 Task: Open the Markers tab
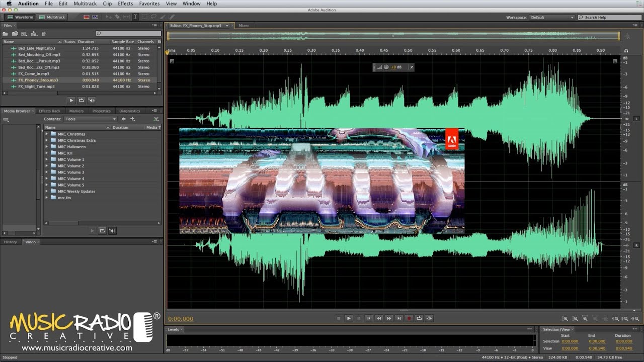[x=76, y=111]
